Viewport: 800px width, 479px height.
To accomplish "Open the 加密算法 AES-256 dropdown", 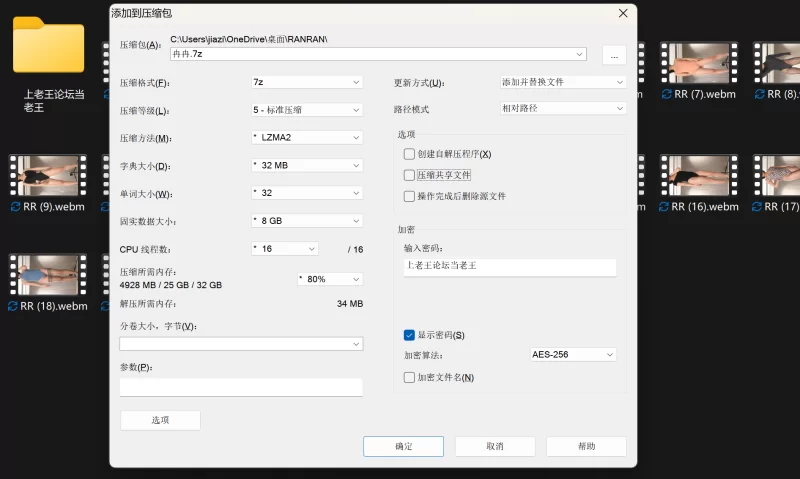I will click(573, 355).
